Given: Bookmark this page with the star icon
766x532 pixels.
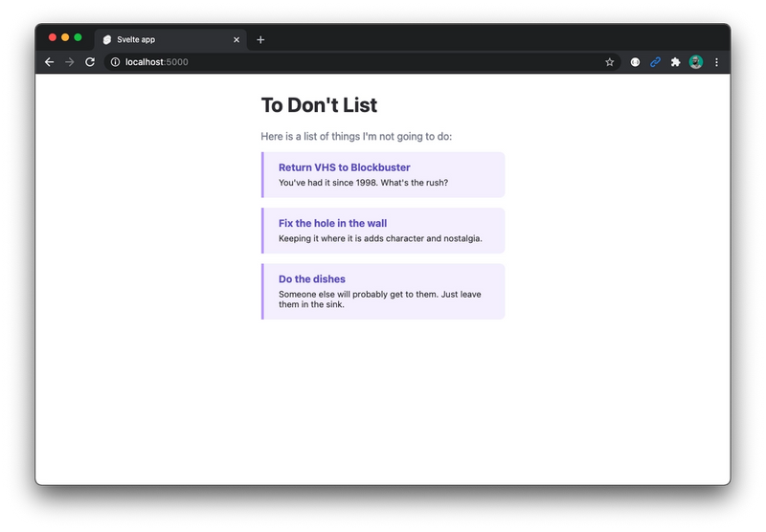Looking at the screenshot, I should 609,62.
